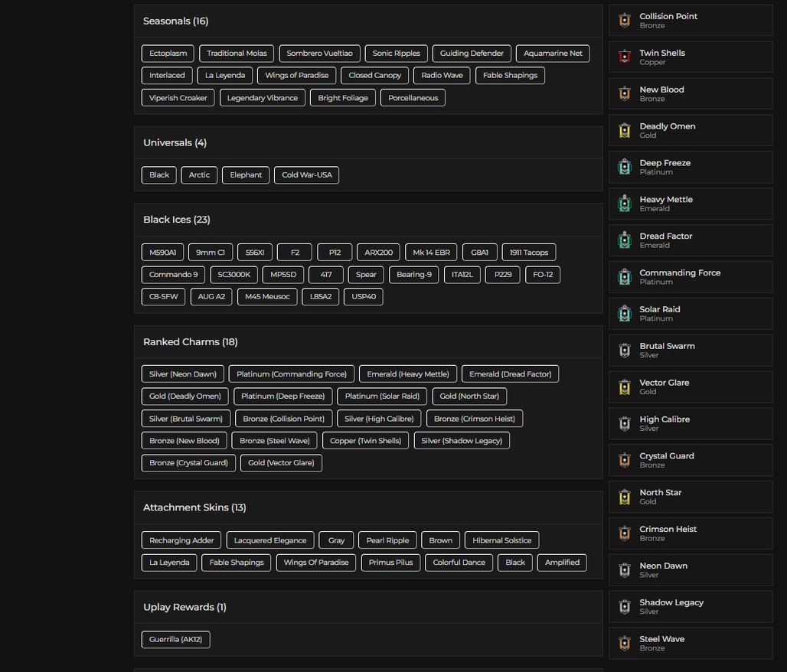Image resolution: width=787 pixels, height=672 pixels.
Task: Click the Brutal Swarm silver charm icon
Action: pos(625,351)
